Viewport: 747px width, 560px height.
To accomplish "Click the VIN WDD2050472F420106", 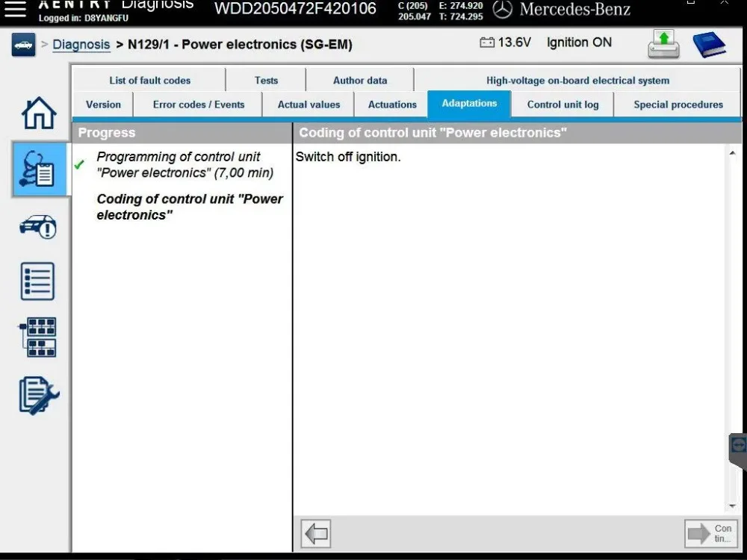I will pos(295,8).
